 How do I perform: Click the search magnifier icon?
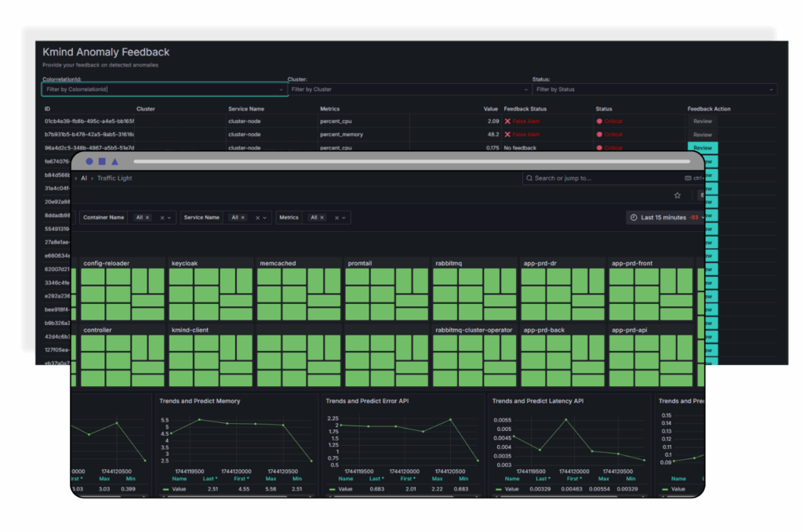tap(529, 179)
